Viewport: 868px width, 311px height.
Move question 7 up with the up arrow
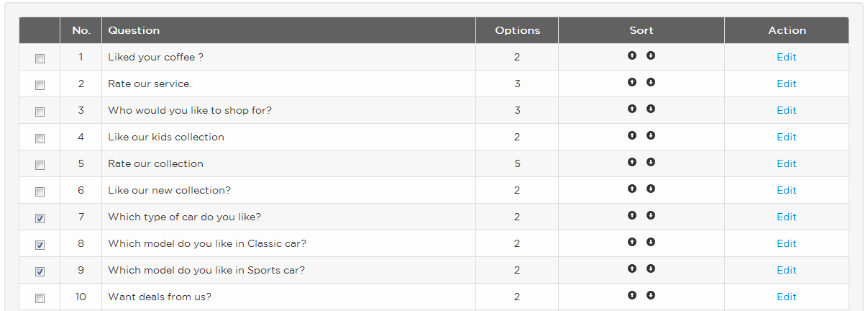point(632,215)
